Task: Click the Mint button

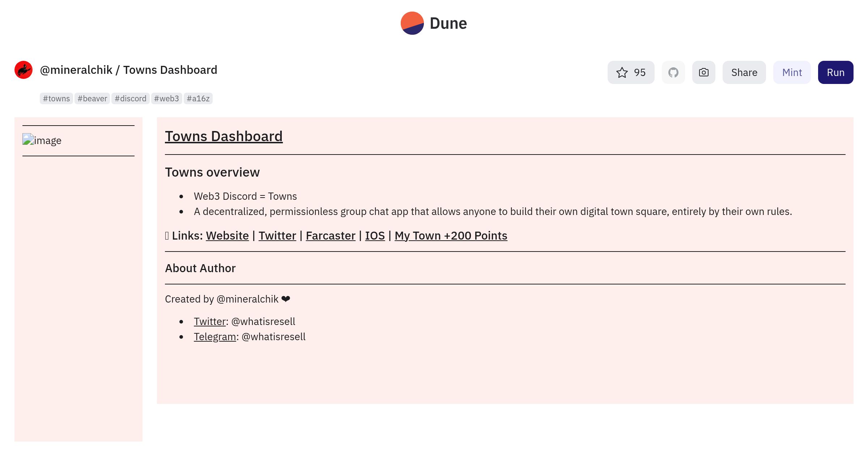Action: 792,72
